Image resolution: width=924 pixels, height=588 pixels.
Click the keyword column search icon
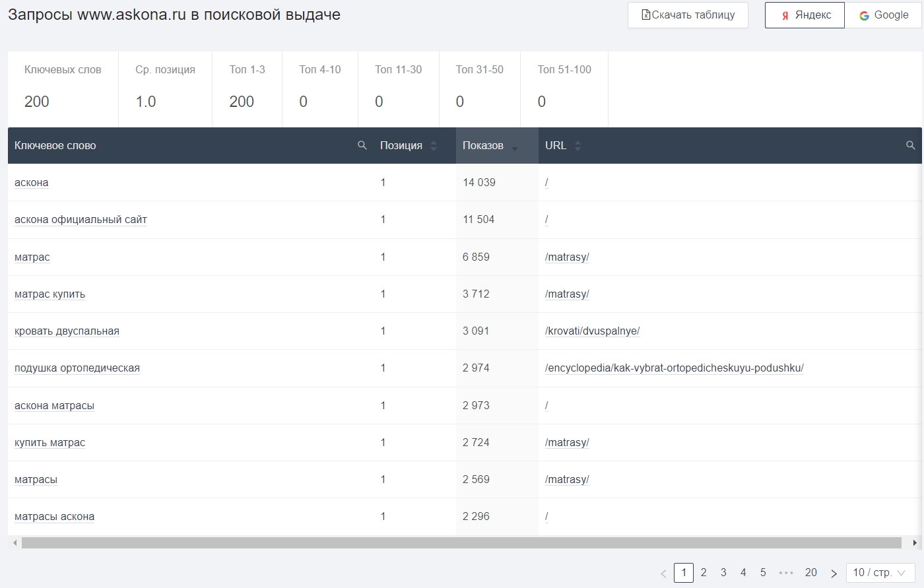pyautogui.click(x=362, y=145)
